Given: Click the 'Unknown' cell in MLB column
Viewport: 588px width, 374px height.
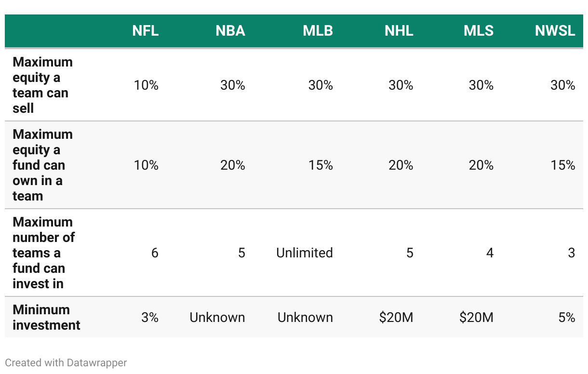Looking at the screenshot, I should tap(305, 317).
